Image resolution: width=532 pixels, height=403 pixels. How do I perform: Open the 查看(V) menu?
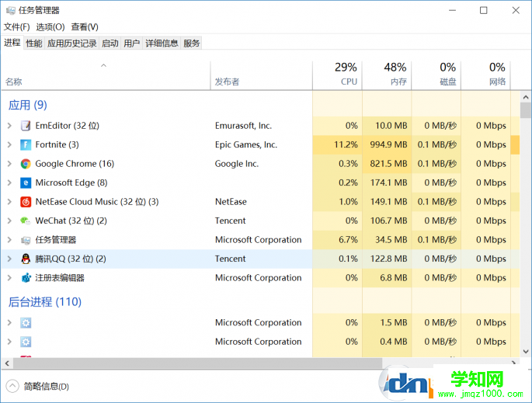coord(85,27)
